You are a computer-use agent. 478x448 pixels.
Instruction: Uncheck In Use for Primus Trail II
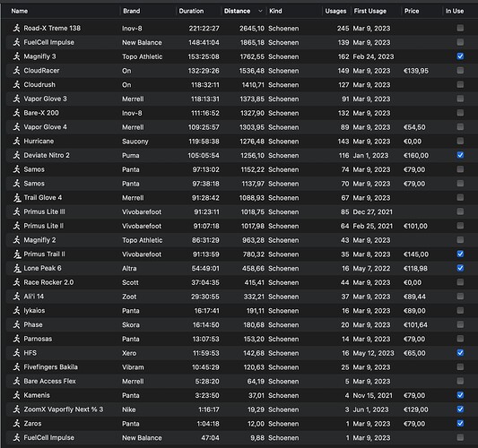pos(460,254)
